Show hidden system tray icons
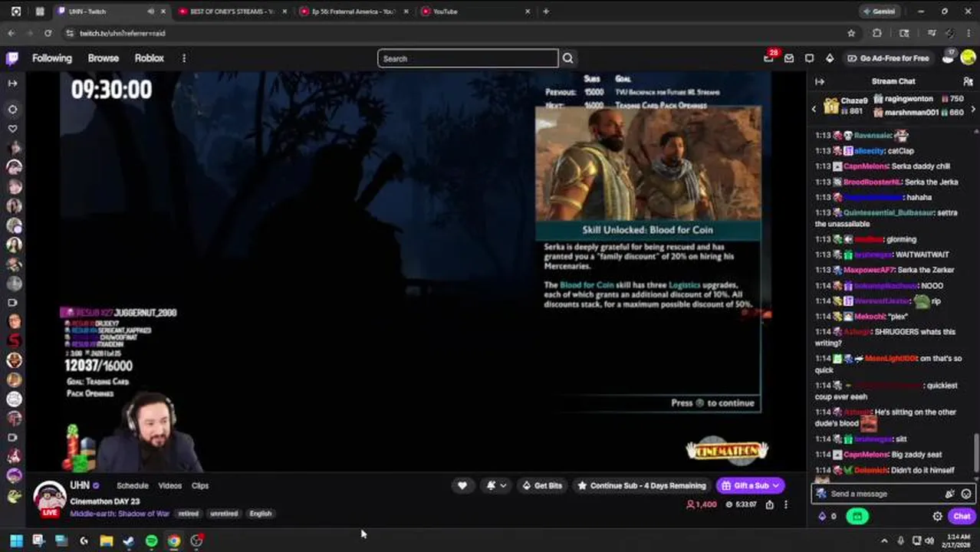This screenshot has height=552, width=980. [x=884, y=540]
